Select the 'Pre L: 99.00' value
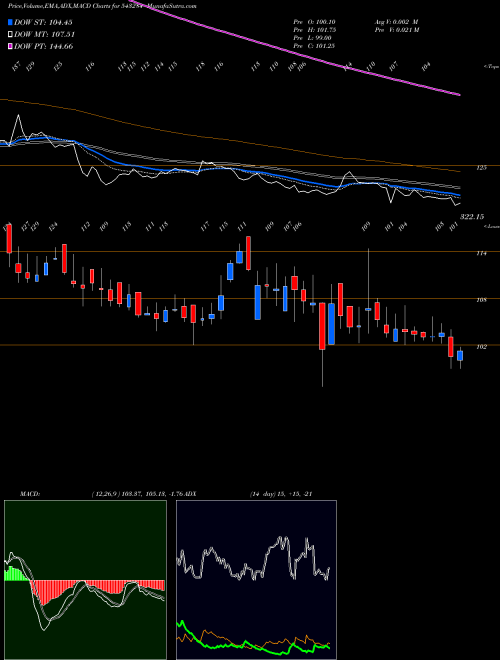The width and height of the screenshot is (500, 660). click(x=313, y=38)
